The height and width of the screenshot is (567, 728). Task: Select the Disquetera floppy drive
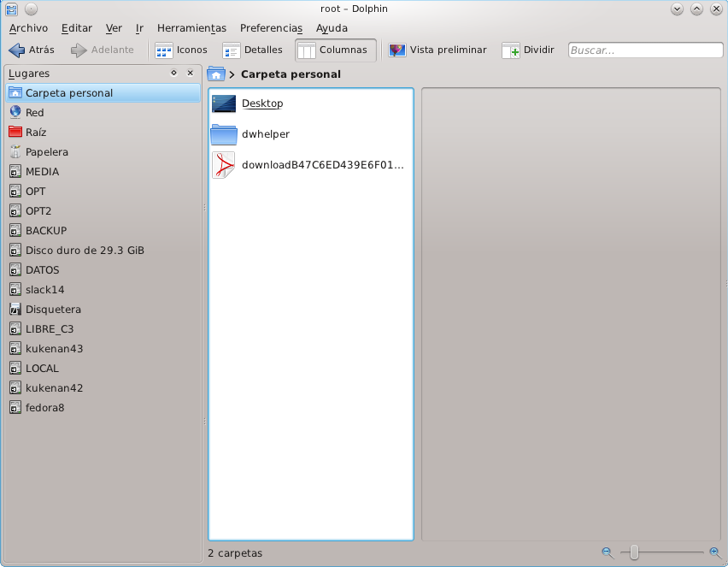click(15, 310)
